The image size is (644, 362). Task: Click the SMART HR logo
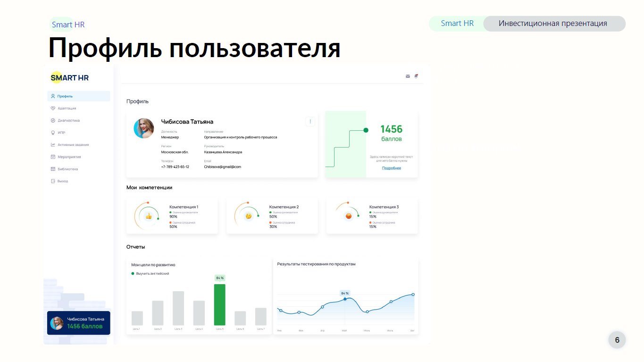point(70,77)
